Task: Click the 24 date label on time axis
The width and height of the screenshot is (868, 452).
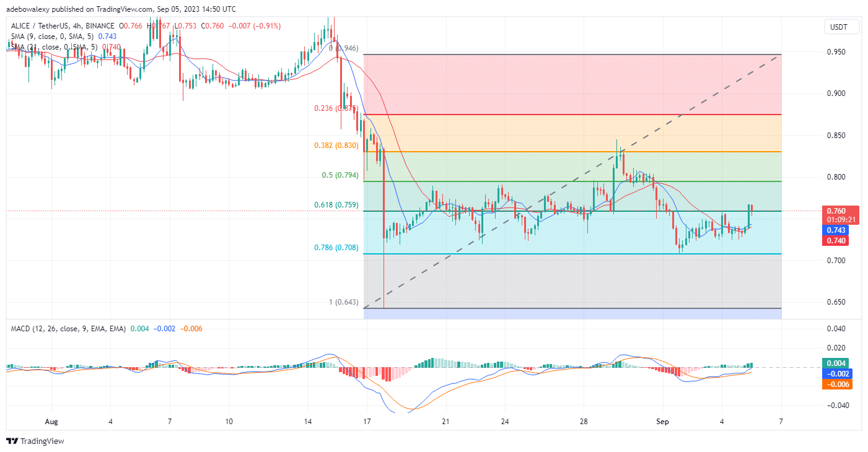Action: point(504,422)
